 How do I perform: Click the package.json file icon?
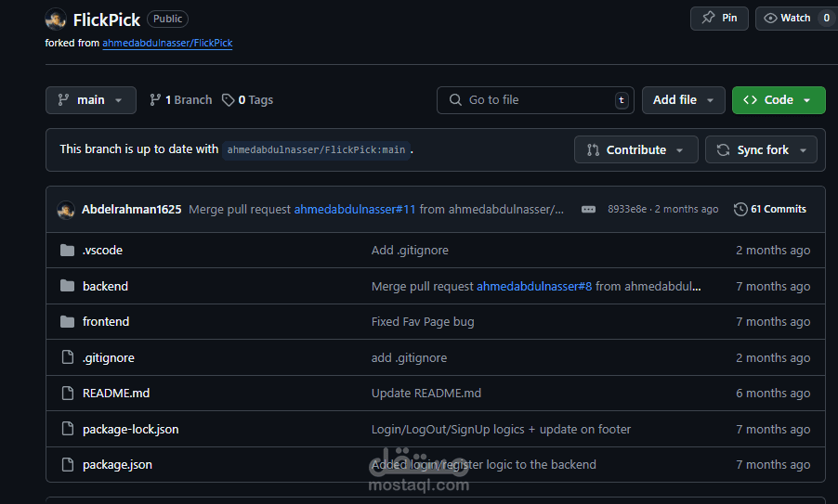click(67, 464)
